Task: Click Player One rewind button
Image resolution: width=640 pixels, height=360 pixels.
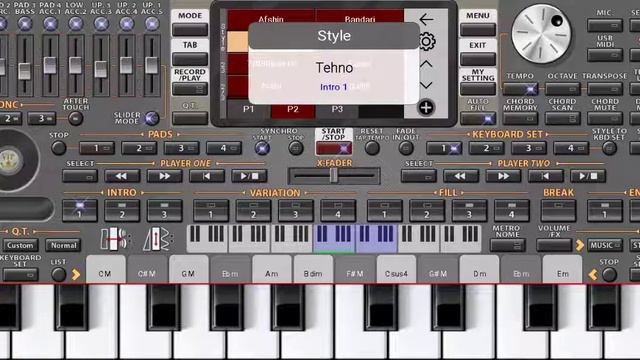Action: (122, 176)
